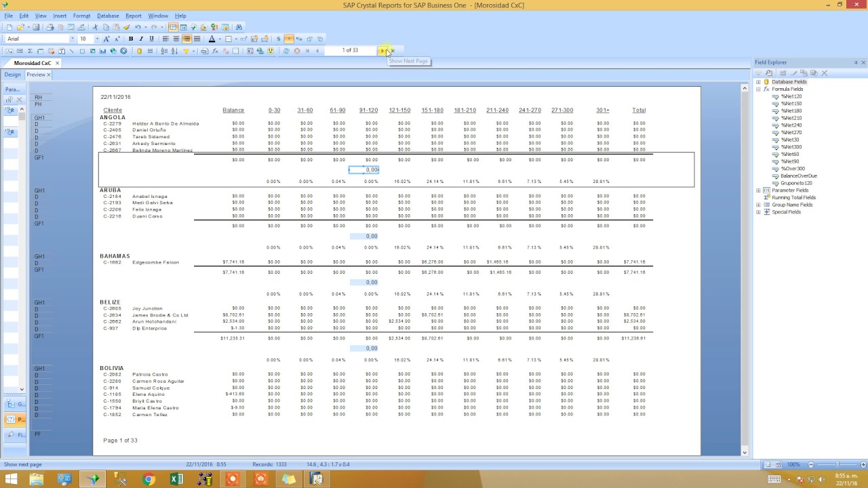Toggle Underline formatting
The width and height of the screenshot is (868, 488).
coord(151,39)
